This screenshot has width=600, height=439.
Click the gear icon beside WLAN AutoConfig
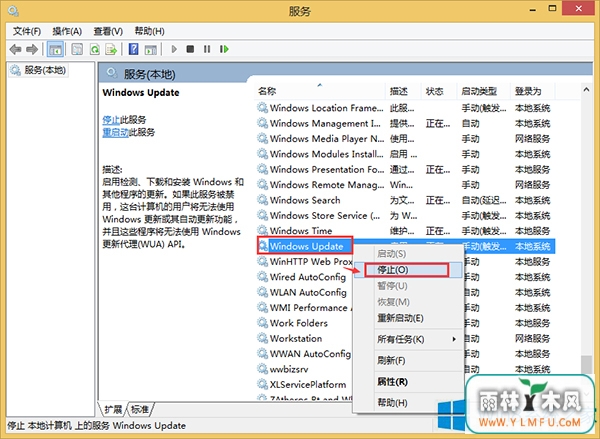coord(262,292)
